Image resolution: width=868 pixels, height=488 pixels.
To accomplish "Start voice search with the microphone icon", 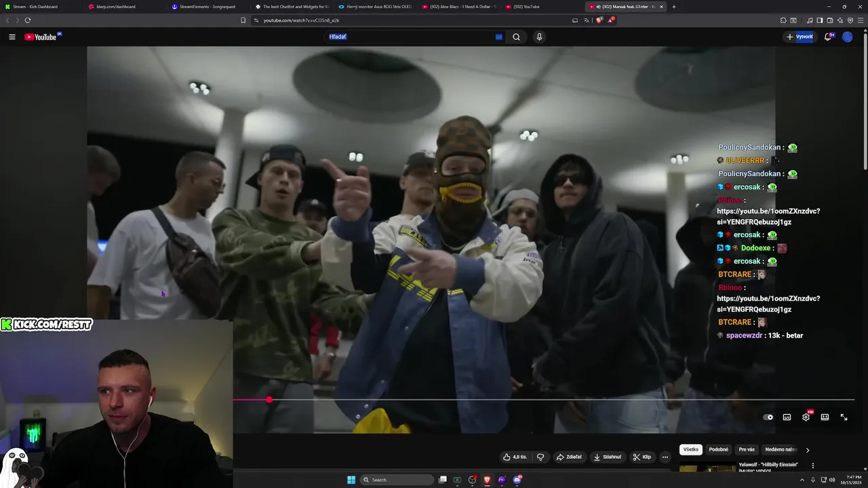I will [539, 37].
